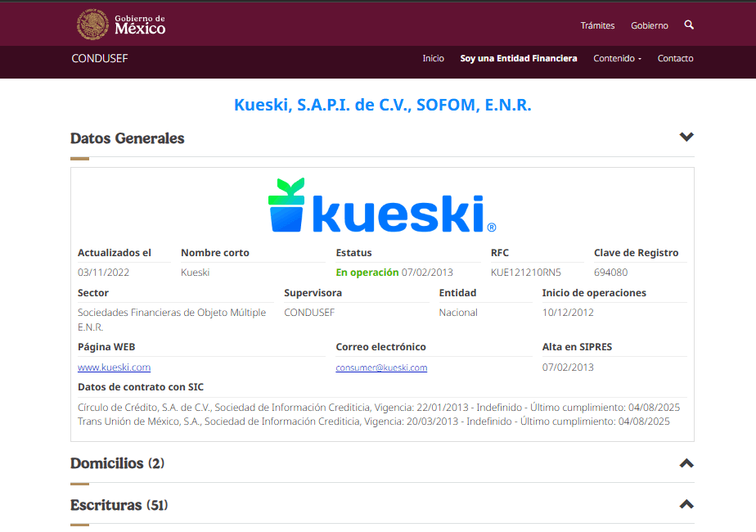Open the search magnifier icon in header
The width and height of the screenshot is (756, 532).
pos(689,25)
